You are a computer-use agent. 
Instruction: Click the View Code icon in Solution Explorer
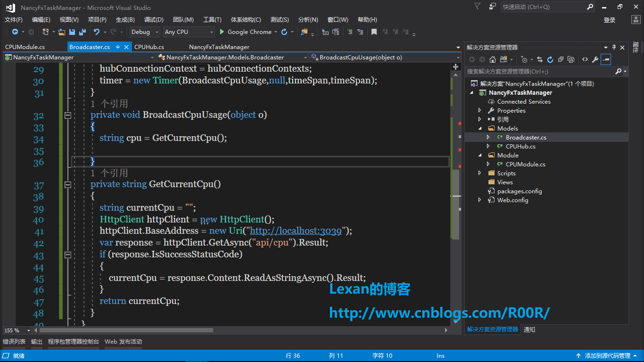[x=585, y=59]
